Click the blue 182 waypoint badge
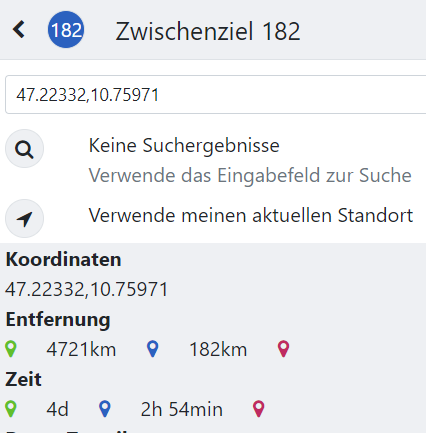426x433 pixels. tap(66, 30)
